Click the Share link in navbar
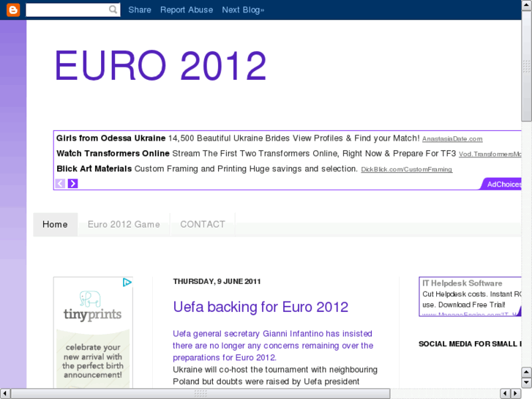Screen dimensions: 532x399 (x=140, y=10)
